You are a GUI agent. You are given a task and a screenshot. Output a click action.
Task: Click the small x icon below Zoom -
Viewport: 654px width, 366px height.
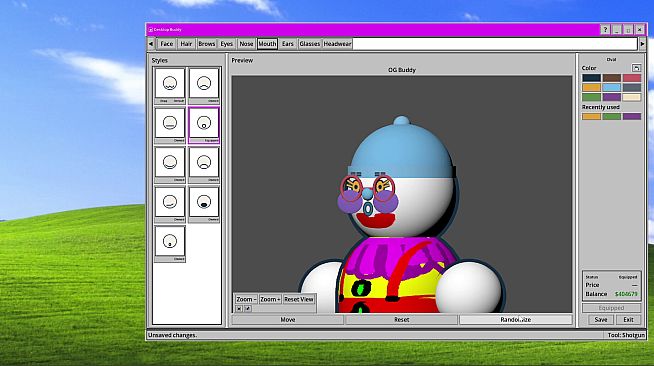coord(239,309)
